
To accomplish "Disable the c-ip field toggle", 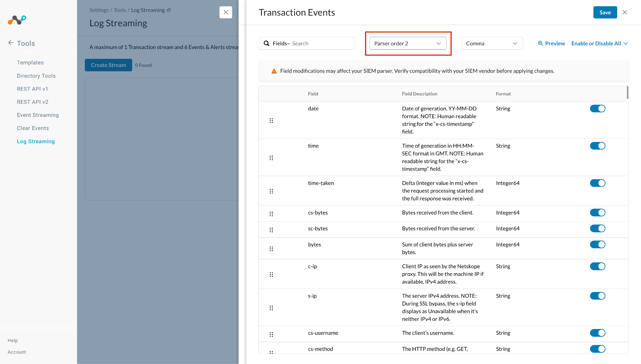I will coord(597,266).
